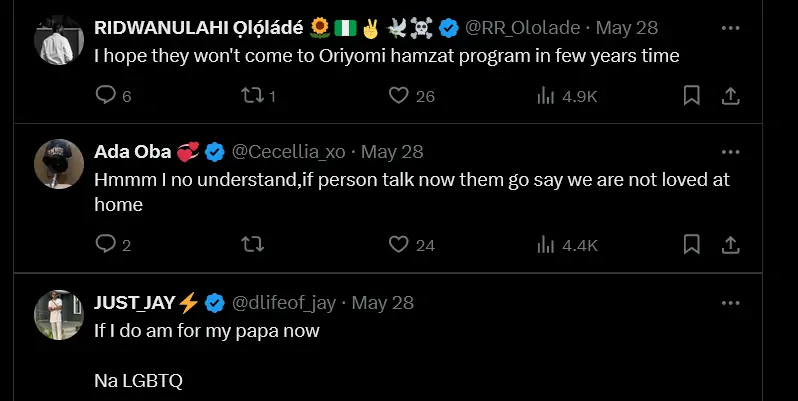Bookmark RIDWANULAHI's tweet
This screenshot has width=798, height=401.
coord(691,96)
